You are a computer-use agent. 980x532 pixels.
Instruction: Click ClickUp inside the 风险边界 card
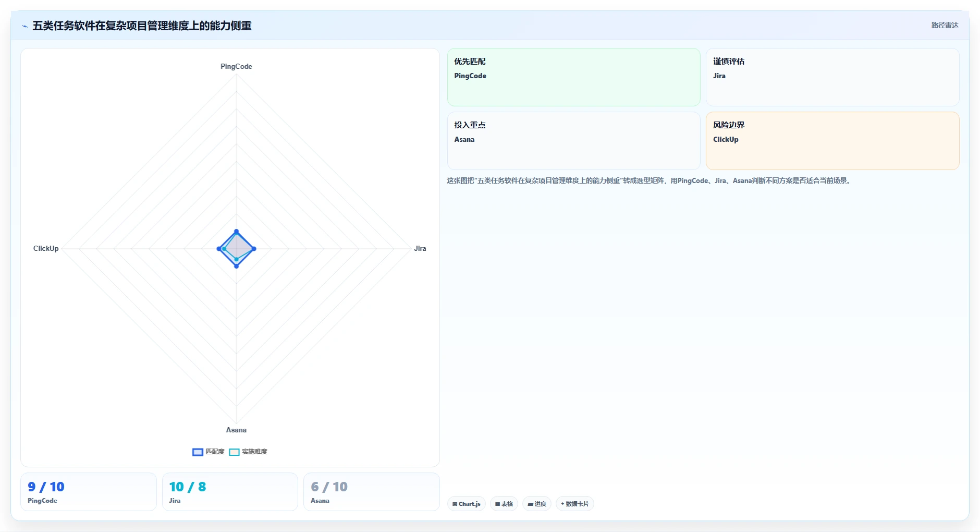[x=726, y=140]
